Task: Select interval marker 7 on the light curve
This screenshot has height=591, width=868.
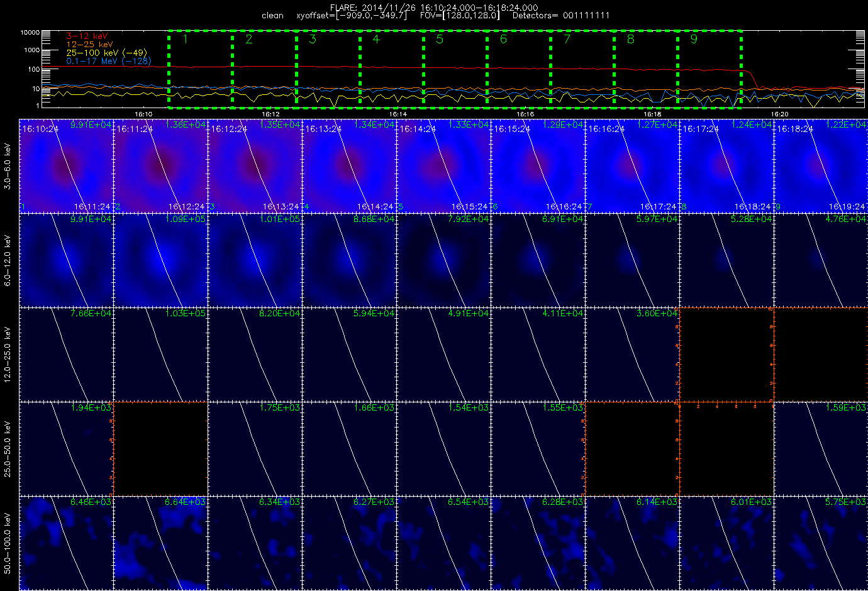Action: tap(567, 40)
